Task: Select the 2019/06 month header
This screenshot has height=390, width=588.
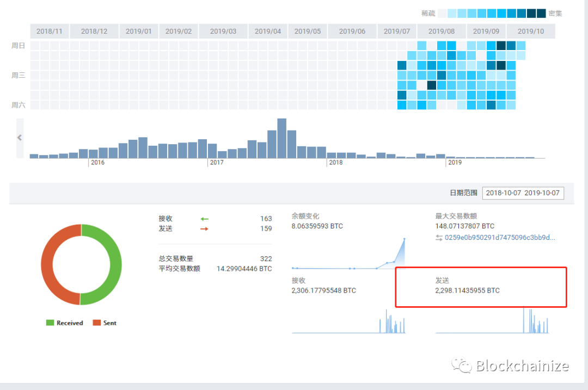Action: pyautogui.click(x=352, y=32)
